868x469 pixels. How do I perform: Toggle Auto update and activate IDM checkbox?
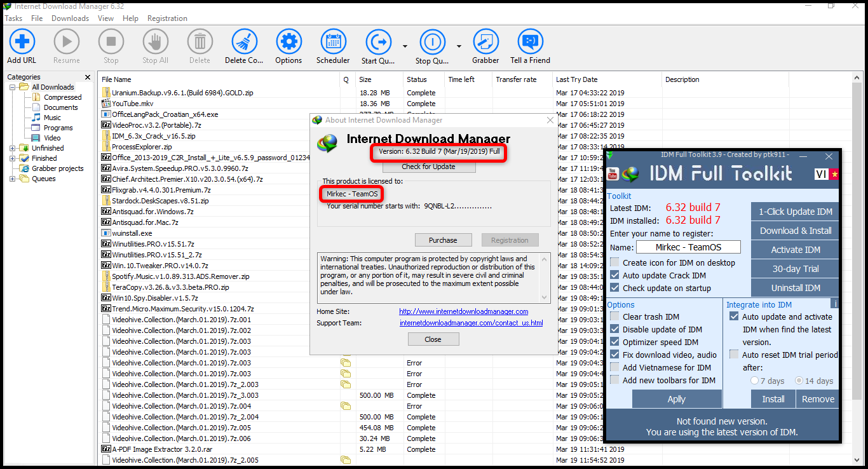coord(735,316)
